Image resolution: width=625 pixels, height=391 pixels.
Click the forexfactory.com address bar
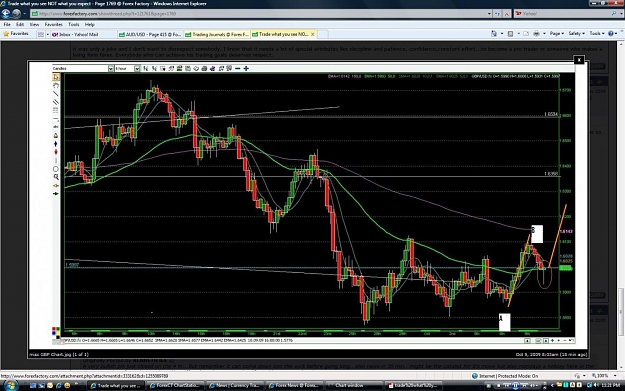tap(258, 14)
